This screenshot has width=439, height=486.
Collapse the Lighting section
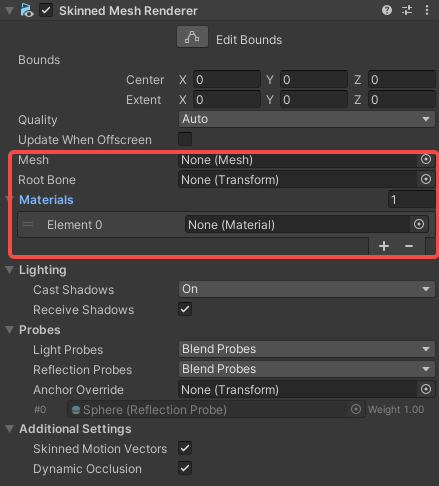[x=10, y=270]
